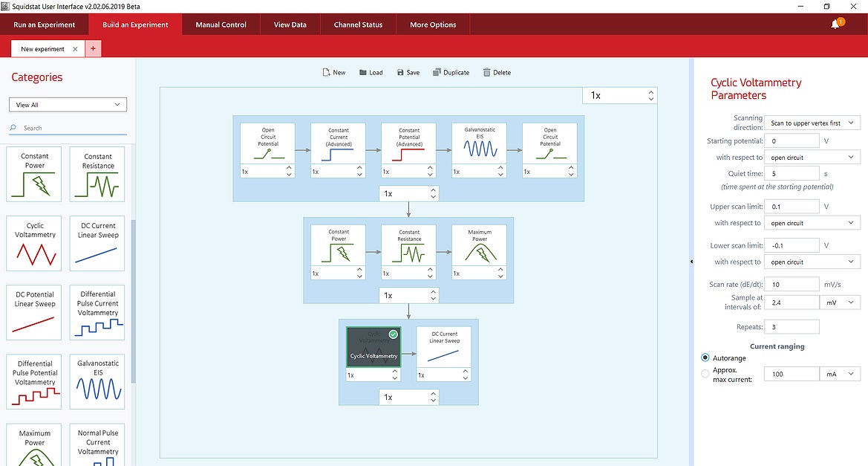Add a new experiment tab with plus

pyautogui.click(x=94, y=49)
